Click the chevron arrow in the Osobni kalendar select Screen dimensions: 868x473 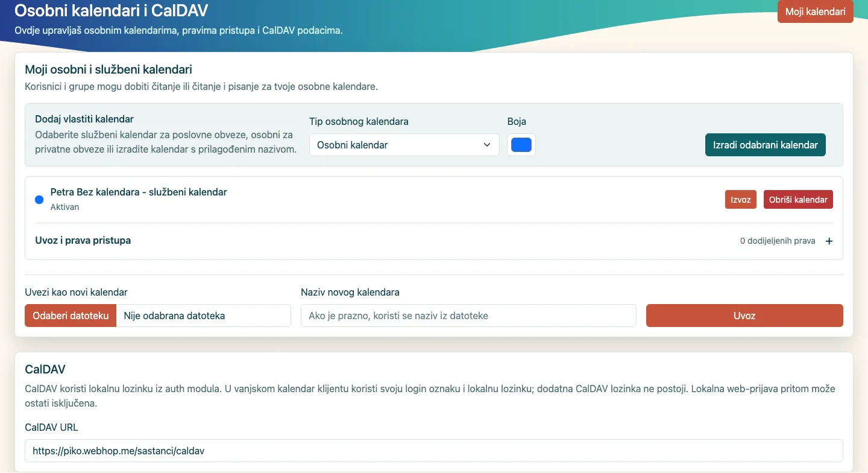click(x=487, y=145)
